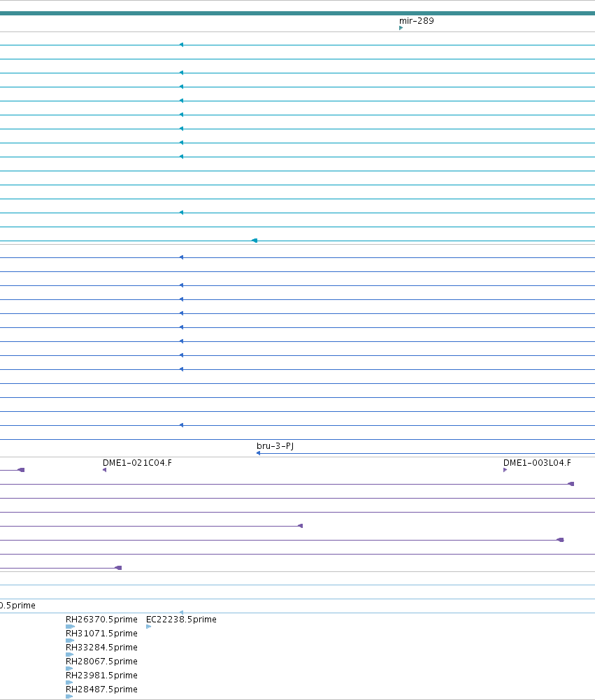Click the purple arrow glyph below DME1-003L04.F

click(505, 470)
